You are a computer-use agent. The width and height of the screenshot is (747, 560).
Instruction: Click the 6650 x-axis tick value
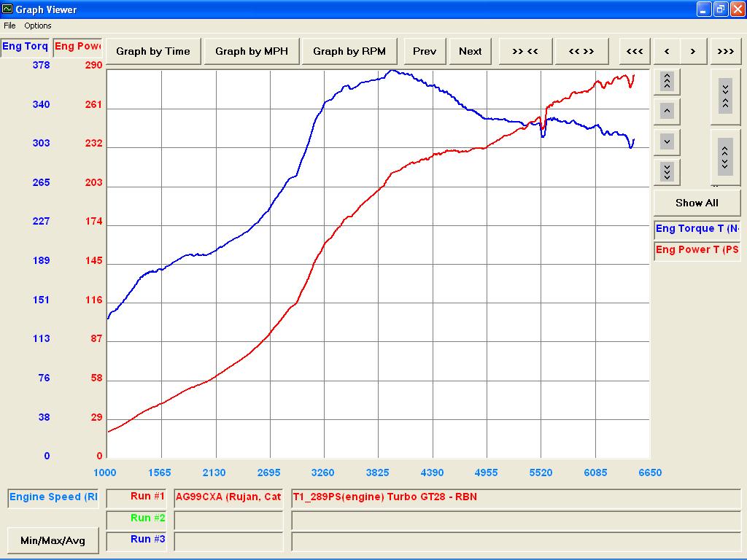(650, 472)
